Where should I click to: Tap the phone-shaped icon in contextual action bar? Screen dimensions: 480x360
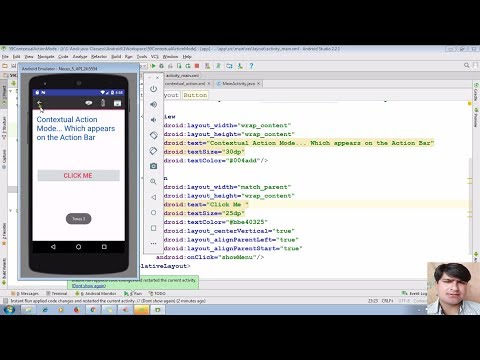(x=103, y=103)
